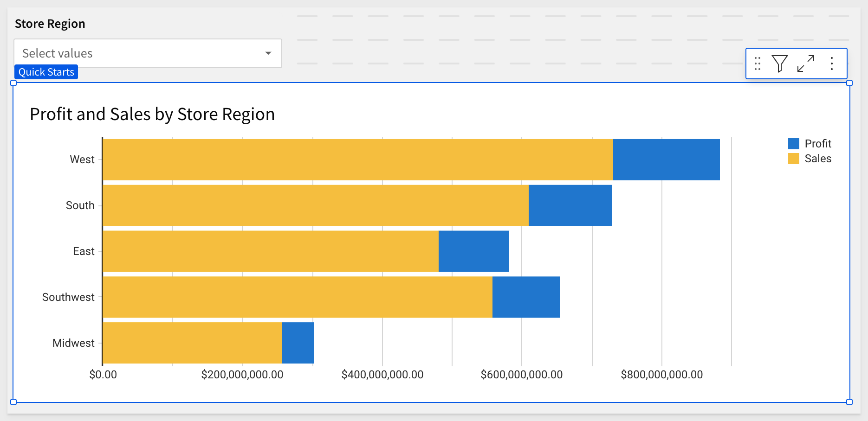Click the Quick Starts tag

[46, 72]
